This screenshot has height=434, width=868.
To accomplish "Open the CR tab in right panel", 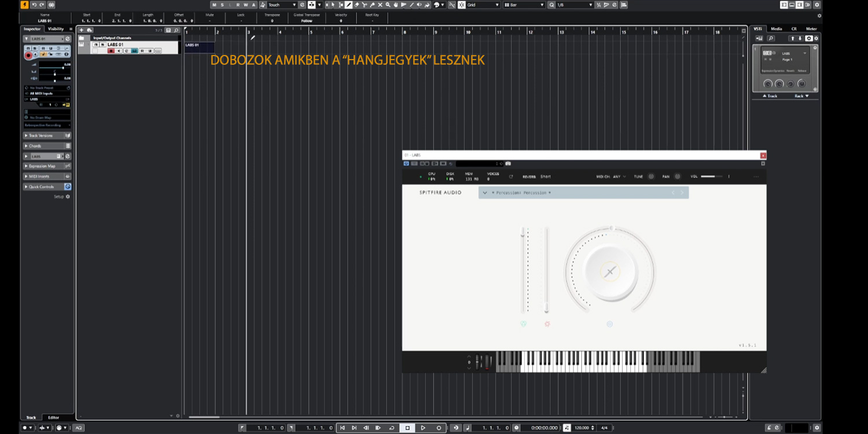I will (x=794, y=29).
